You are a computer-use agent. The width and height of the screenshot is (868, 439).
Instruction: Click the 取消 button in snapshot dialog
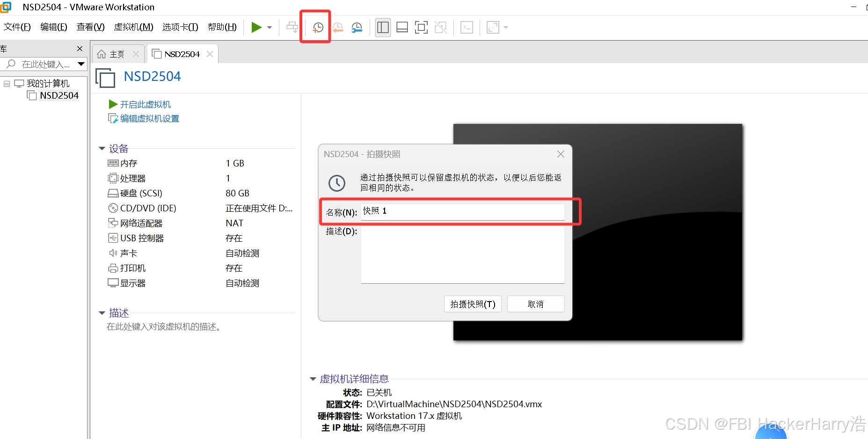(x=536, y=304)
